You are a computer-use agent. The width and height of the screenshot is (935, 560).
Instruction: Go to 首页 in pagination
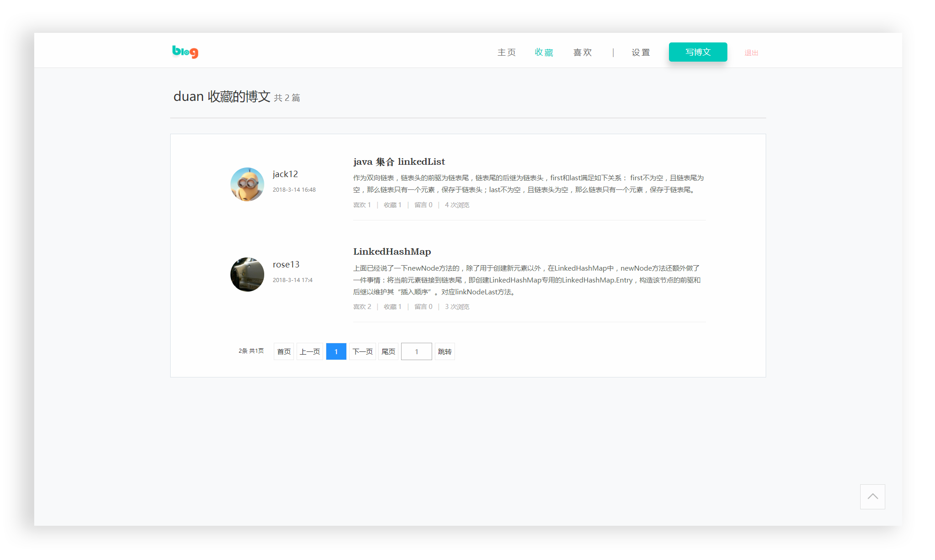(x=284, y=351)
